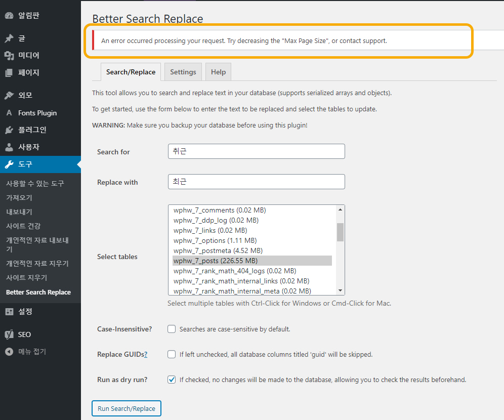Open 개인적인 자료 내보내기 submenu
The image size is (504, 420).
pos(37,244)
